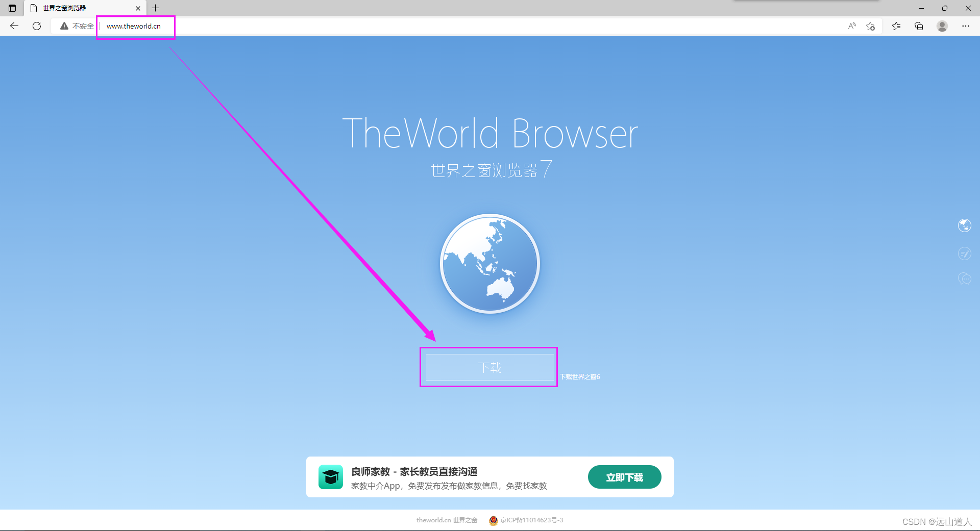Click the globe icon in right sidebar
The width and height of the screenshot is (980, 531).
pyautogui.click(x=964, y=225)
